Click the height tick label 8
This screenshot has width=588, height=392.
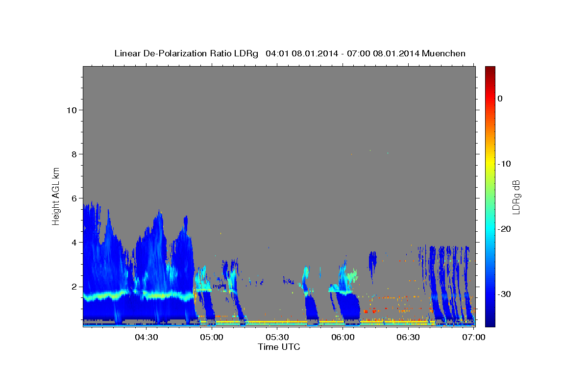pos(74,154)
